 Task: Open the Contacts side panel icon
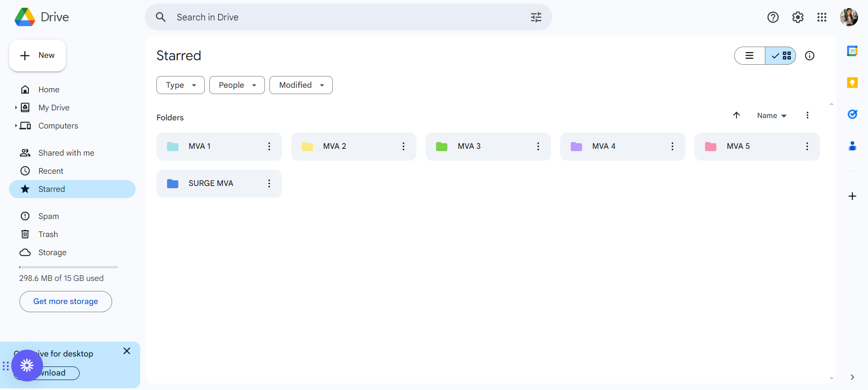(852, 146)
